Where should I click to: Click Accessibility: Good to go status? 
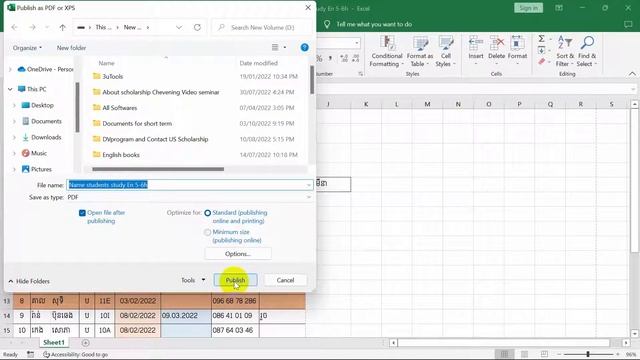coord(76,355)
